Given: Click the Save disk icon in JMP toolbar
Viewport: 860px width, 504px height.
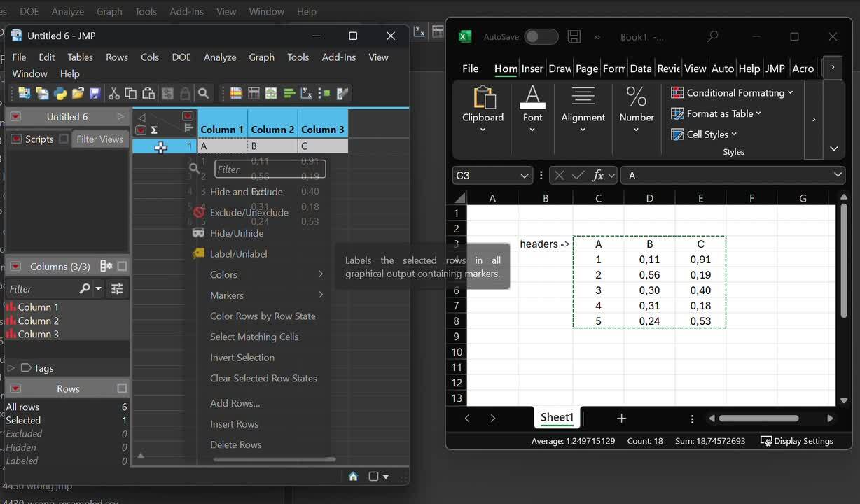Looking at the screenshot, I should 95,93.
